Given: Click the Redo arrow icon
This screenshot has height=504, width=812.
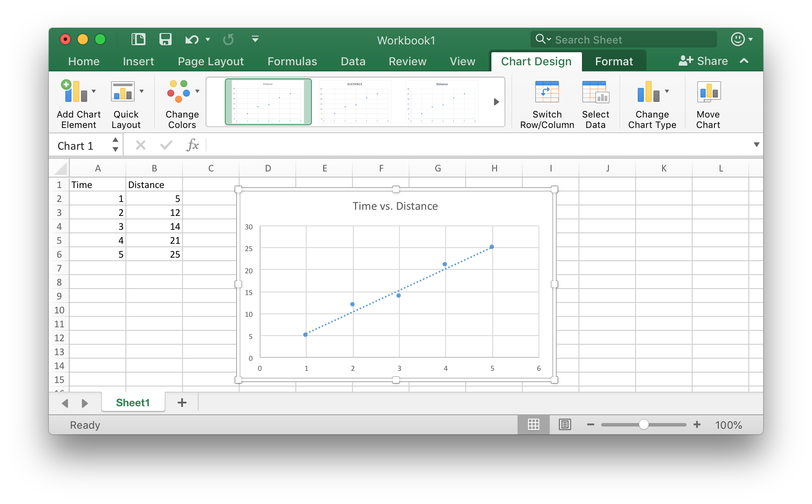Looking at the screenshot, I should 228,40.
